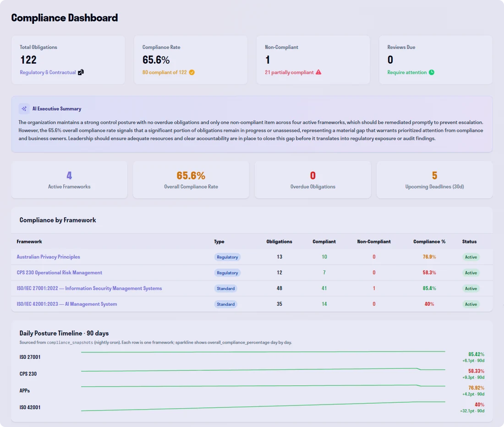Click the Regulatory & Contractual link
Screen dimensions: 504x427
48,73
